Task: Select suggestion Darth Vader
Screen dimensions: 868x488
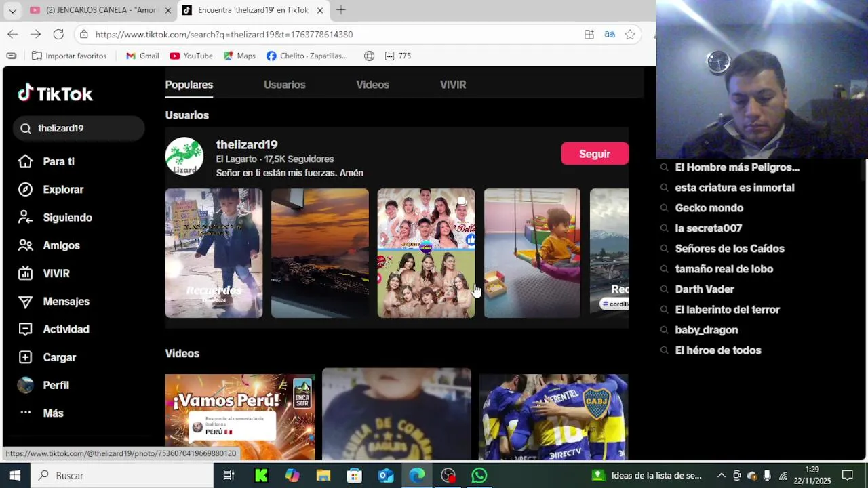Action: (x=705, y=289)
